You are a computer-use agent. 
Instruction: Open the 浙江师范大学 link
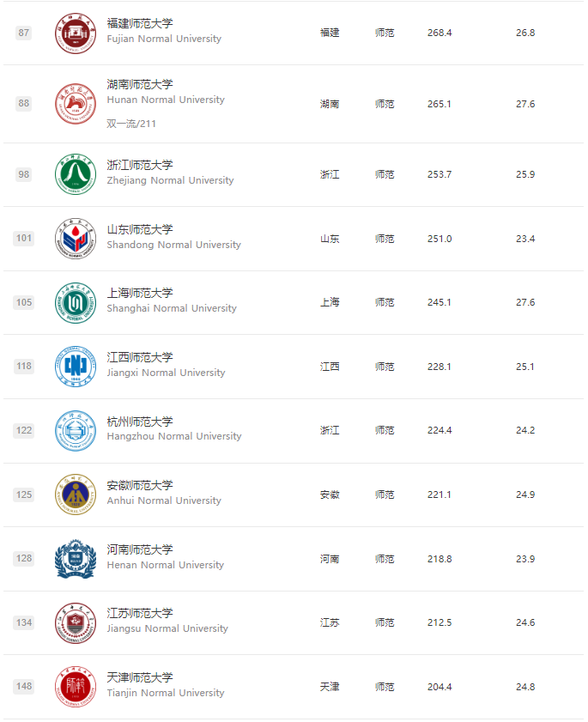coord(139,165)
